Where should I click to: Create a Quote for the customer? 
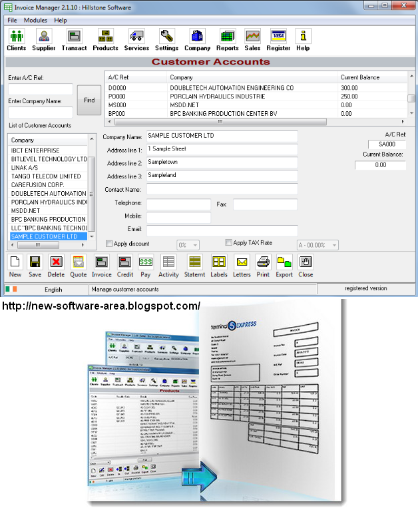[79, 262]
